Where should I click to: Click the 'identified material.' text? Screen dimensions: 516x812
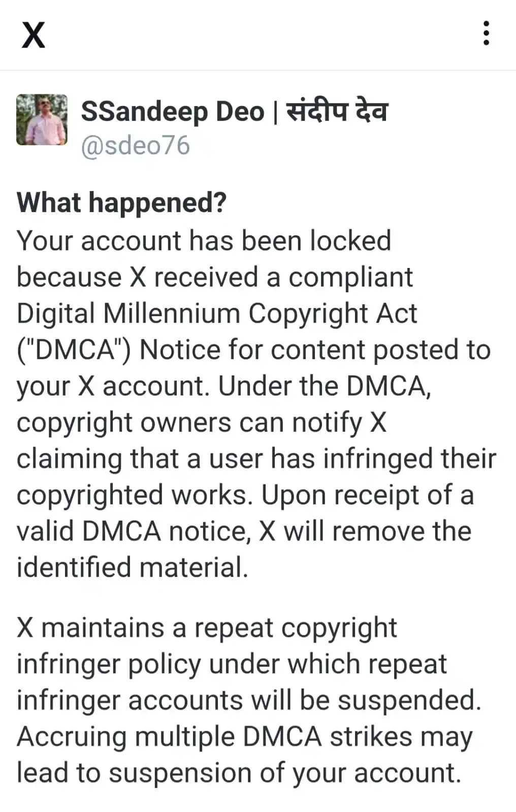pyautogui.click(x=133, y=567)
